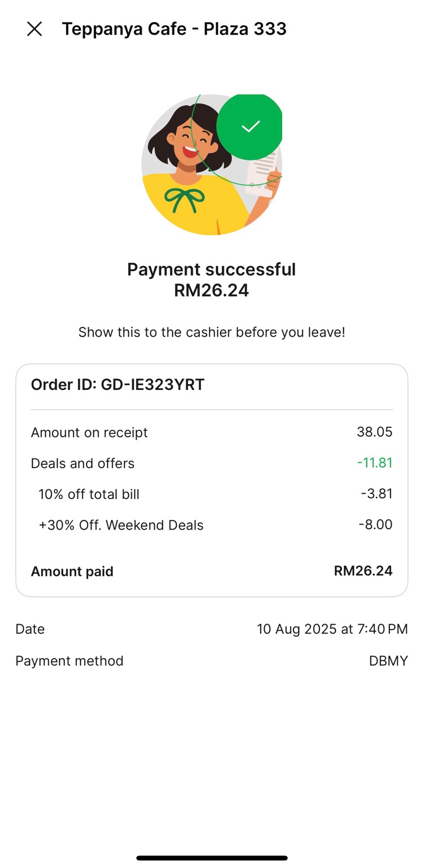This screenshot has height=868, width=424.
Task: Tap the -3.81 discount value
Action: tap(377, 494)
